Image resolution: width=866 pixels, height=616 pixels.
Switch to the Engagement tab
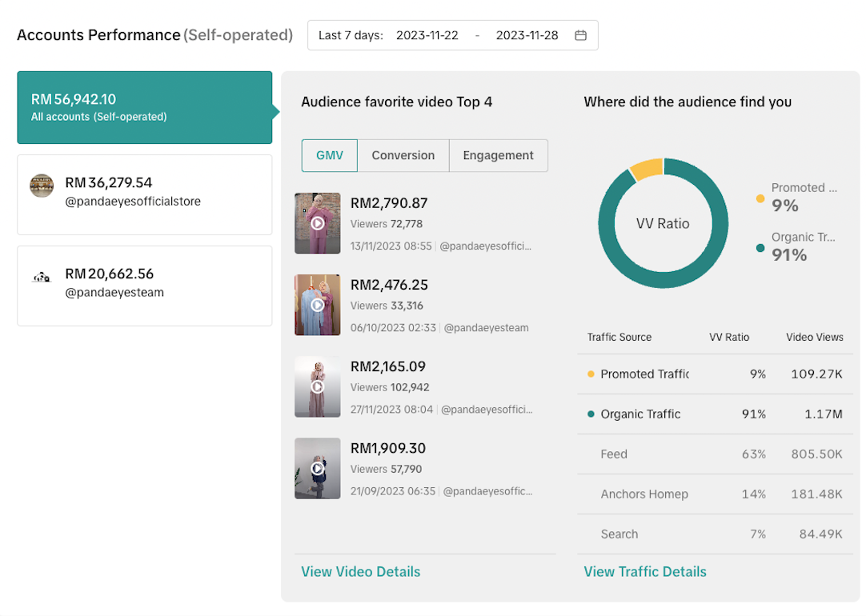point(498,155)
